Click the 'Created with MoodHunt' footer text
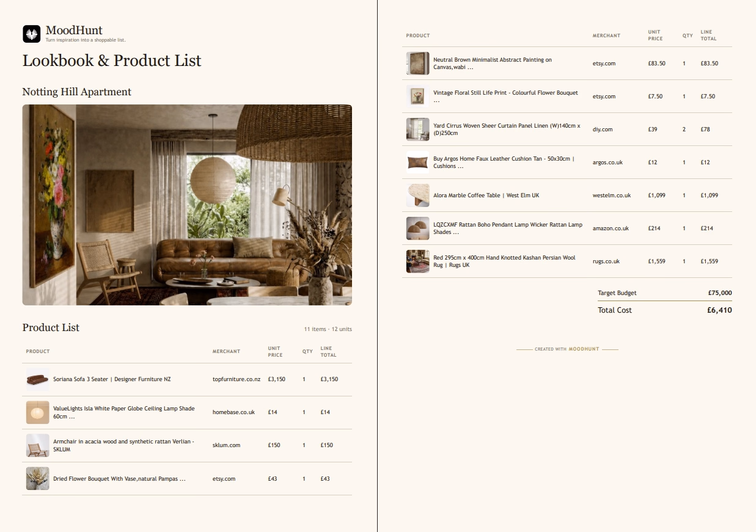The width and height of the screenshot is (756, 532). point(567,349)
